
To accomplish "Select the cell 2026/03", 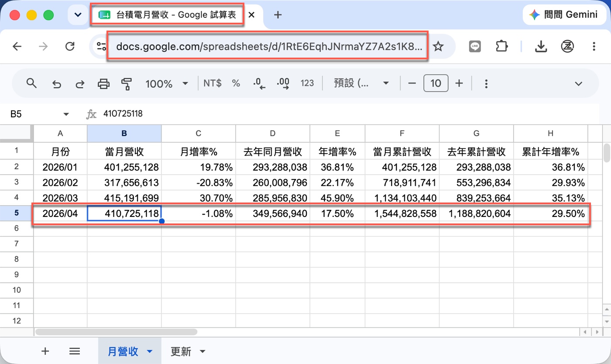I will pos(60,198).
